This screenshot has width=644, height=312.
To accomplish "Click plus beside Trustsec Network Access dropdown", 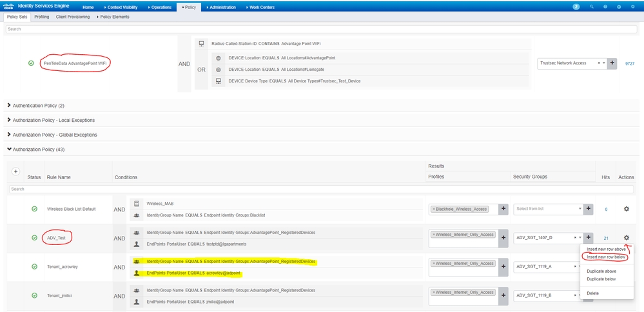I will click(x=612, y=63).
